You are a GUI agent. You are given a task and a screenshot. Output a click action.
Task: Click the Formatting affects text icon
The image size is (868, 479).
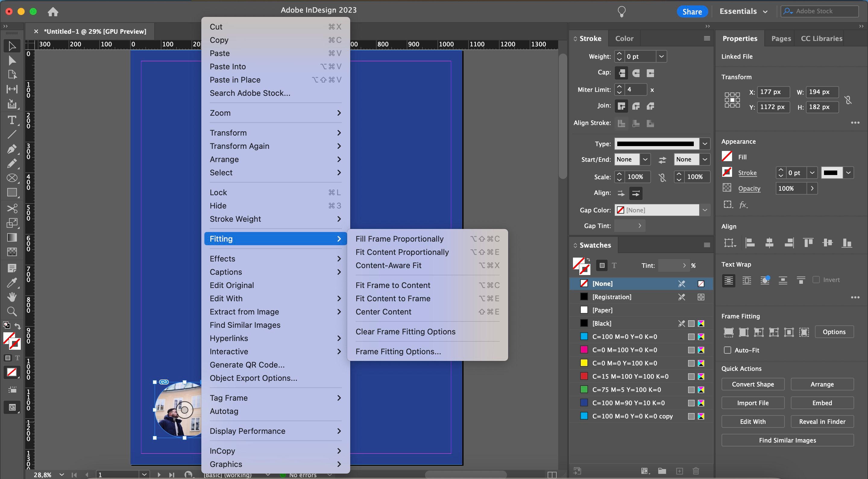[614, 265]
